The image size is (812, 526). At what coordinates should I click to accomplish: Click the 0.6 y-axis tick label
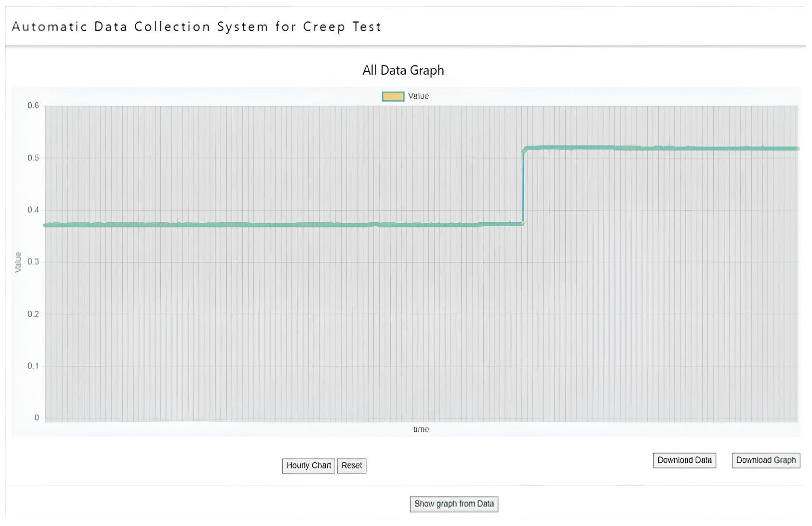coord(33,105)
